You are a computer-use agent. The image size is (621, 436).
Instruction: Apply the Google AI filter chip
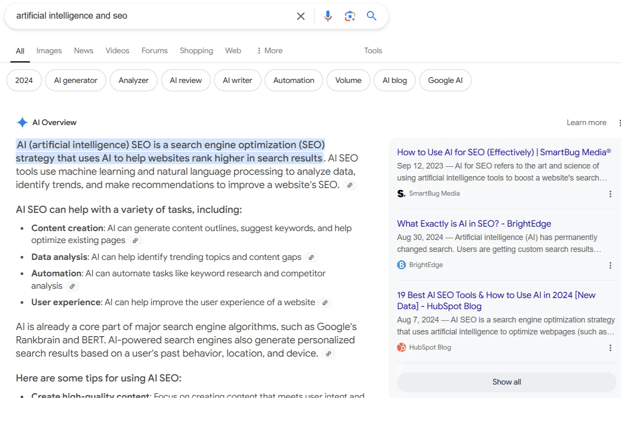pyautogui.click(x=445, y=80)
